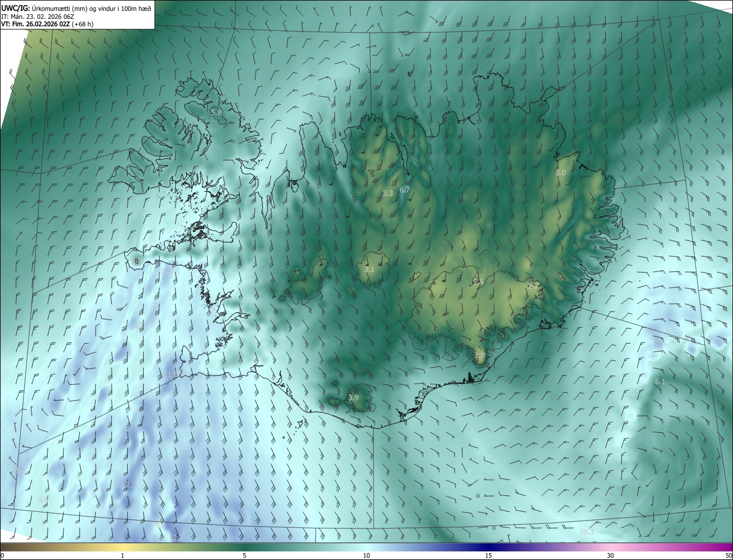
Task: Click the 3.0 value in northeast Iceland
Action: pyautogui.click(x=561, y=172)
